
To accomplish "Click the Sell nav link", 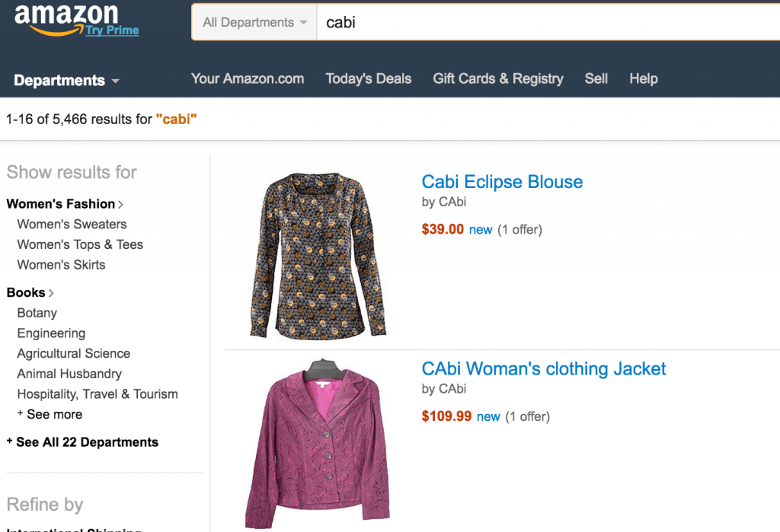I will tap(596, 78).
